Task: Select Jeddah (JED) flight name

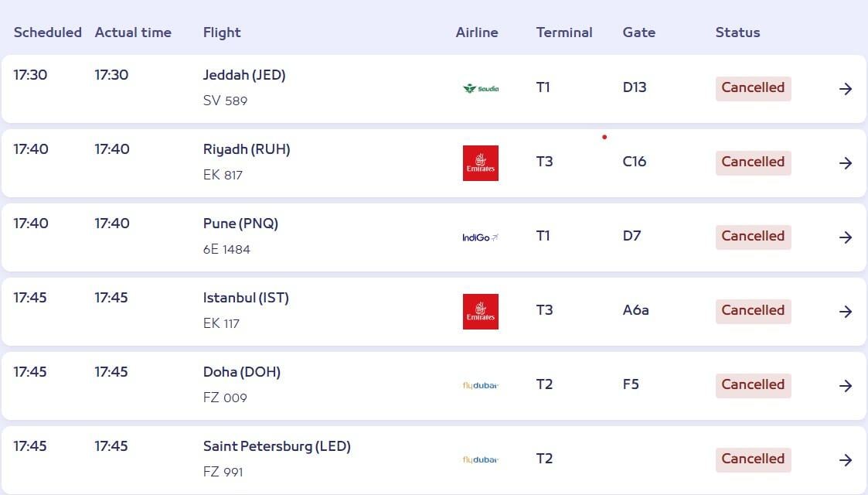Action: pos(244,75)
